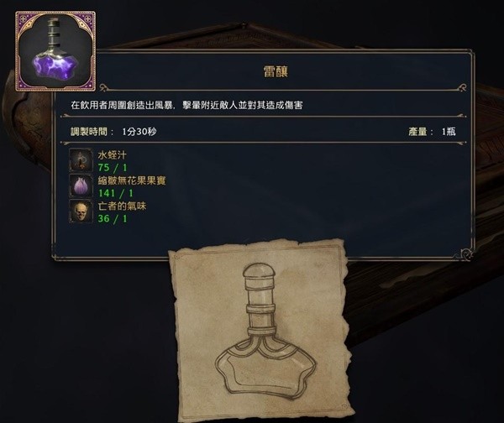Click the 1分30秒 brewing duration value
The height and width of the screenshot is (423, 504).
click(x=139, y=132)
